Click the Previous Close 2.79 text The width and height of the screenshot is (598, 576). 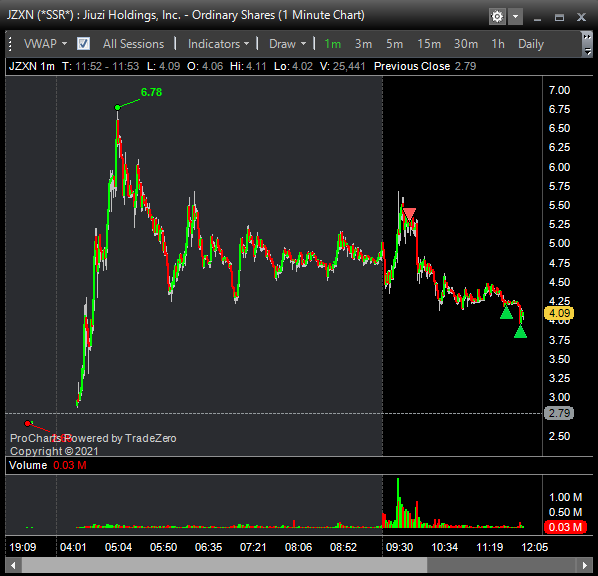pos(425,66)
